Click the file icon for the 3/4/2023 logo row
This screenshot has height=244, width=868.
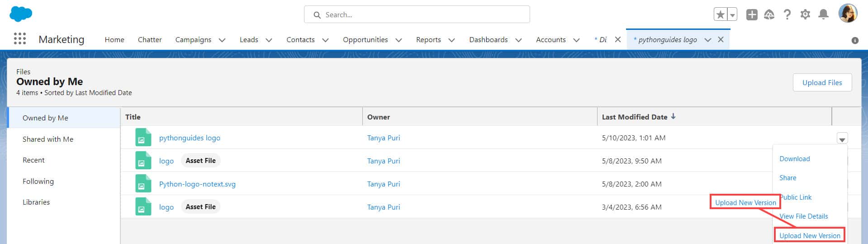pyautogui.click(x=143, y=206)
